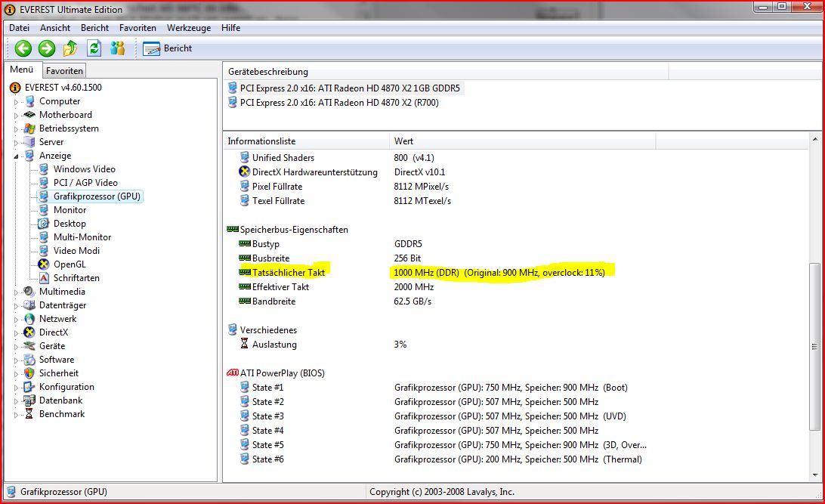Click the Schriftarten font icon in tree
This screenshot has height=504, width=825.
44,278
